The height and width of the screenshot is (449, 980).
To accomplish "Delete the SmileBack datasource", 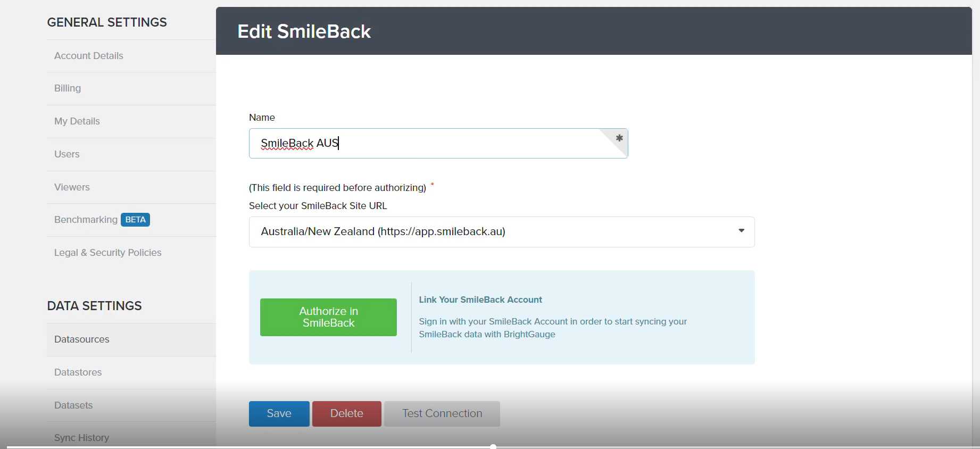I will coord(347,413).
